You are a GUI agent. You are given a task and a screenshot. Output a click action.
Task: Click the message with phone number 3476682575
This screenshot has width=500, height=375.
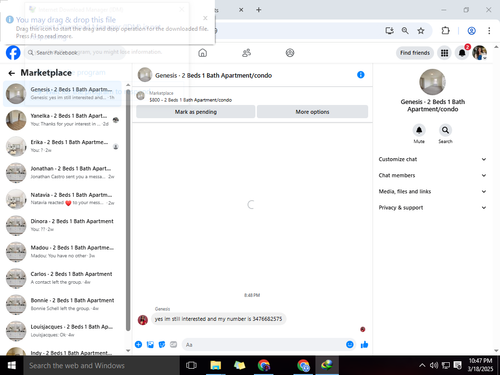(218, 319)
